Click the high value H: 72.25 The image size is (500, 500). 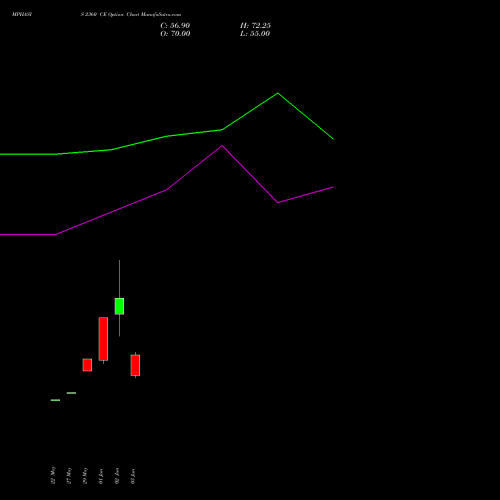tap(255, 26)
